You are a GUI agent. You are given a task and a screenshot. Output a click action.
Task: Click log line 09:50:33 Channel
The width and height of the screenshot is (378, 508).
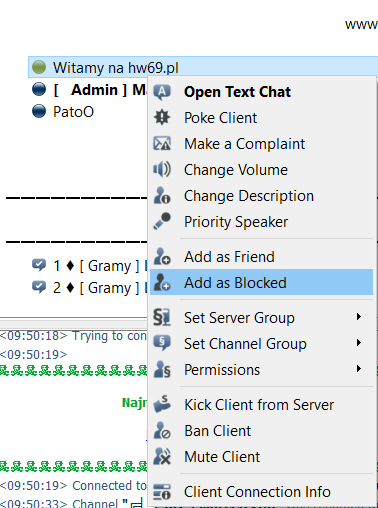coord(72,503)
